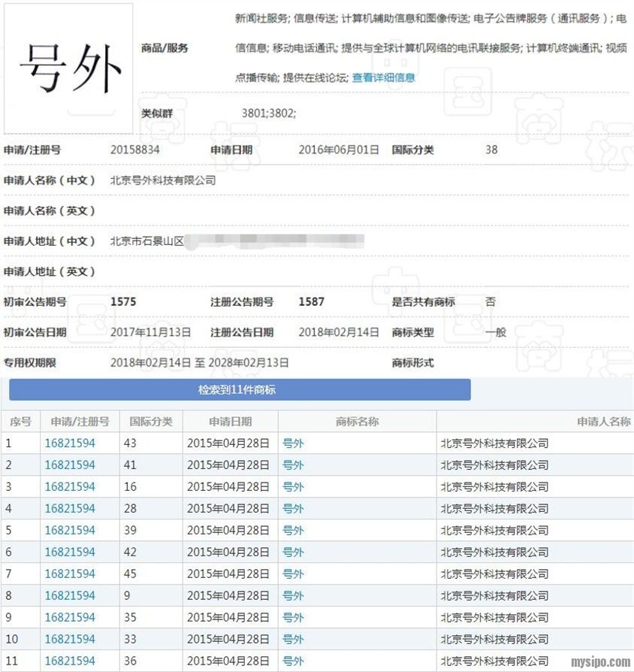Click the 检索到11件商标 blue bar button

(240, 389)
